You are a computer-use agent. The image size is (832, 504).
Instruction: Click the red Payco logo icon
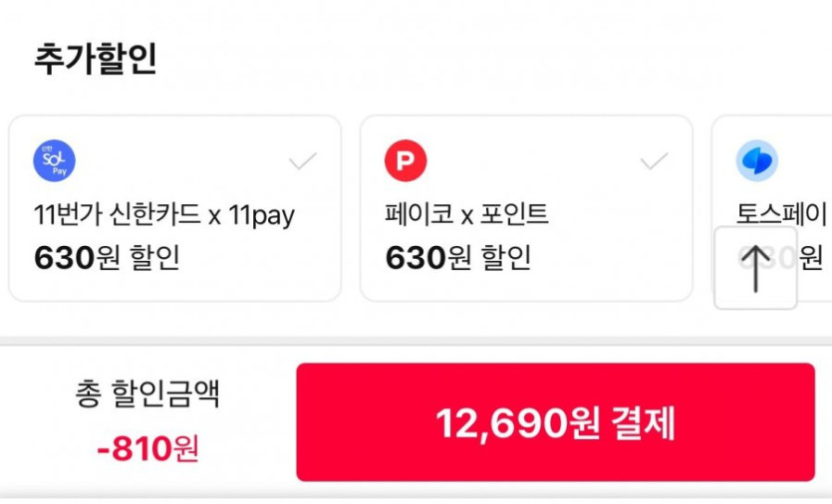click(406, 161)
